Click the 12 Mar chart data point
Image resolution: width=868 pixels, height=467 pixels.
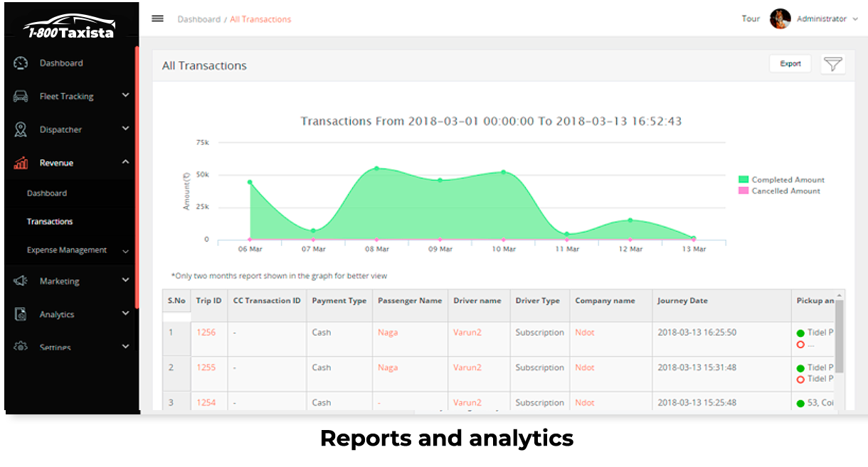(x=630, y=220)
